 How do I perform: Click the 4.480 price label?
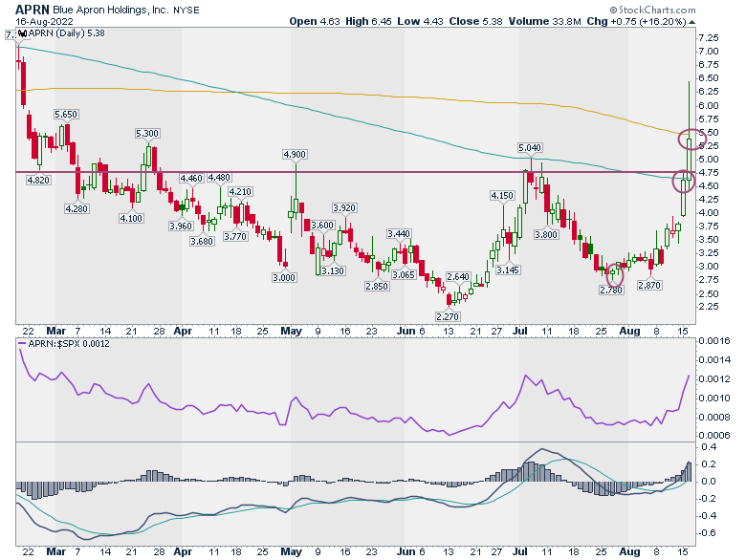coord(219,178)
